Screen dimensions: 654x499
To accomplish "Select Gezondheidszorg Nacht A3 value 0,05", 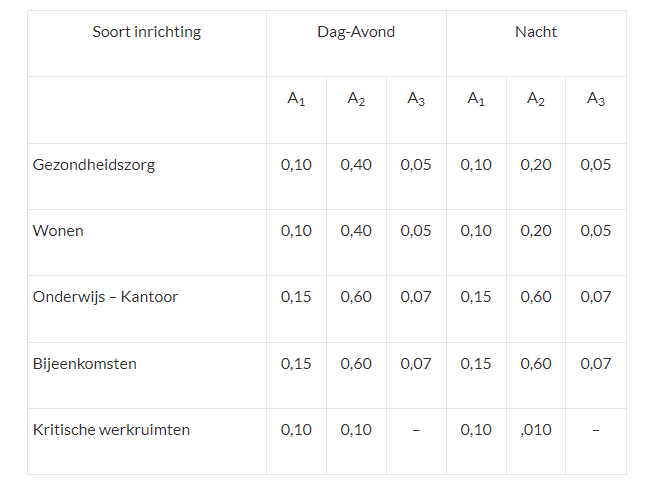I will point(596,165).
